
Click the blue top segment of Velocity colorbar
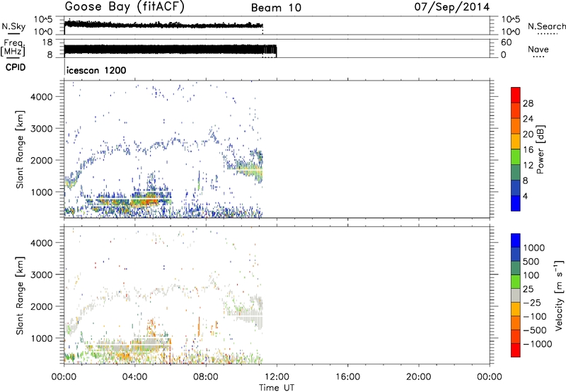click(x=516, y=241)
